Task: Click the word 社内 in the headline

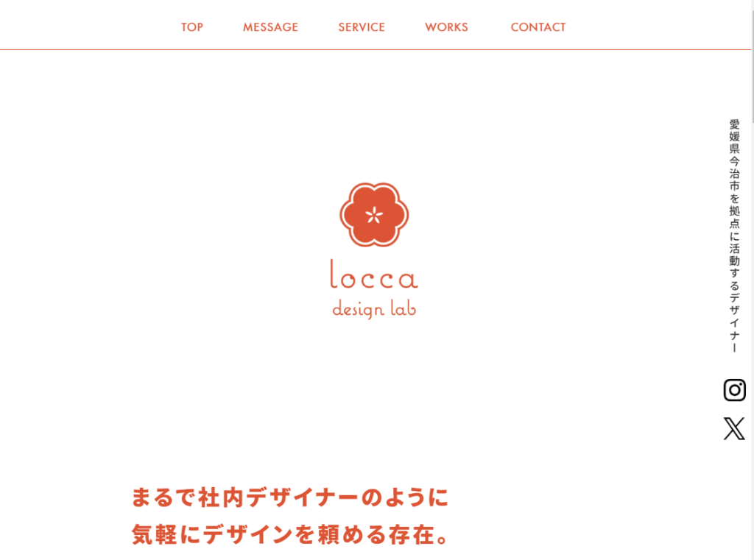Action: point(221,497)
